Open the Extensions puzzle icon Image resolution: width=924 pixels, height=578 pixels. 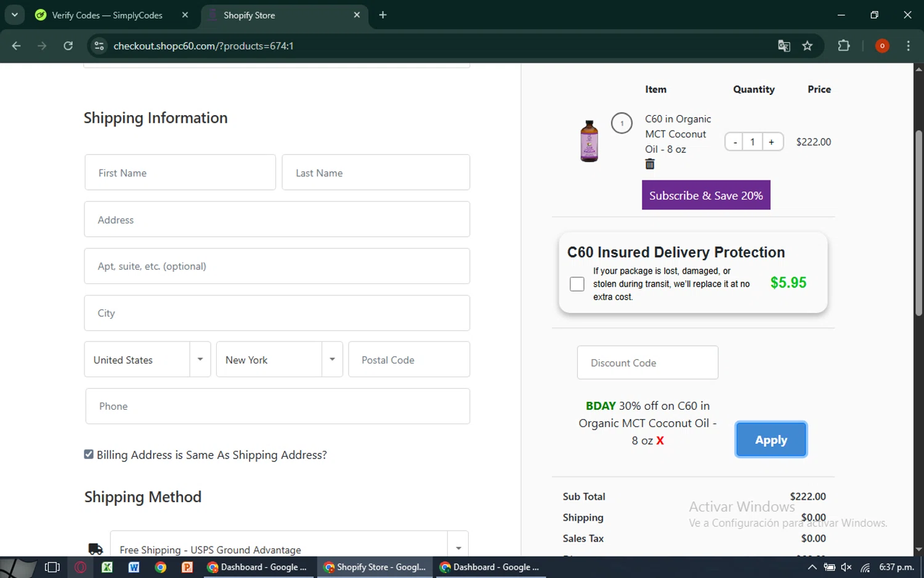point(844,46)
